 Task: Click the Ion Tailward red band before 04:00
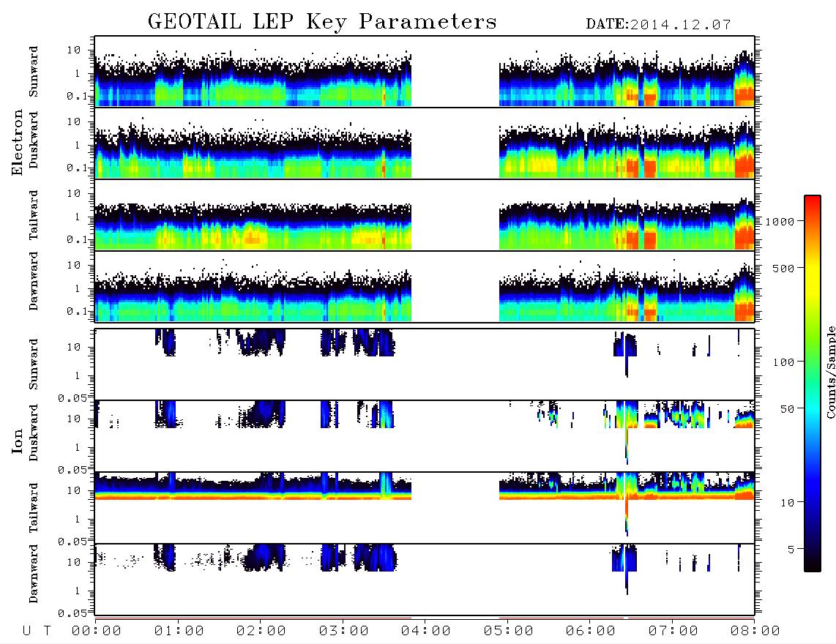tap(253, 497)
